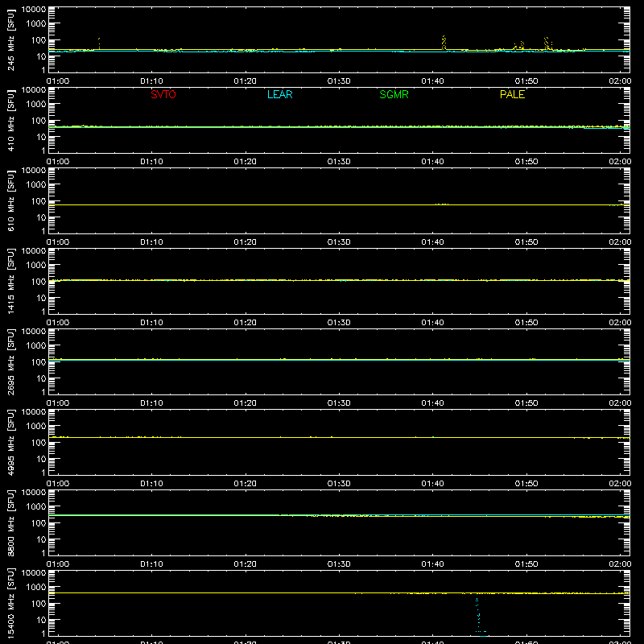Click the 245 MHz [SFU] axis label
The width and height of the screenshot is (644, 644).
tap(10, 39)
